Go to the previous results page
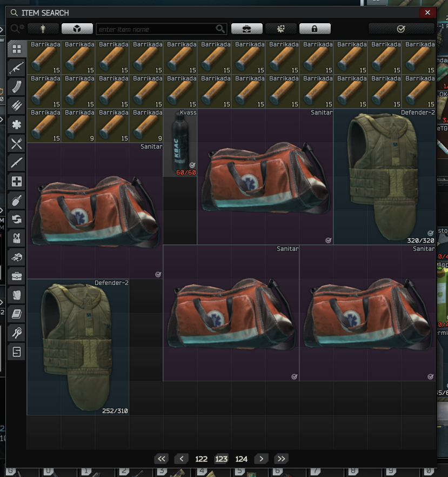The height and width of the screenshot is (477, 448). (182, 459)
